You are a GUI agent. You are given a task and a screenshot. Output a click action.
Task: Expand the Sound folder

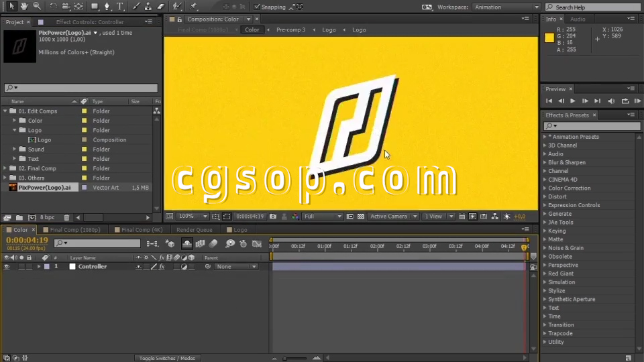tap(14, 149)
